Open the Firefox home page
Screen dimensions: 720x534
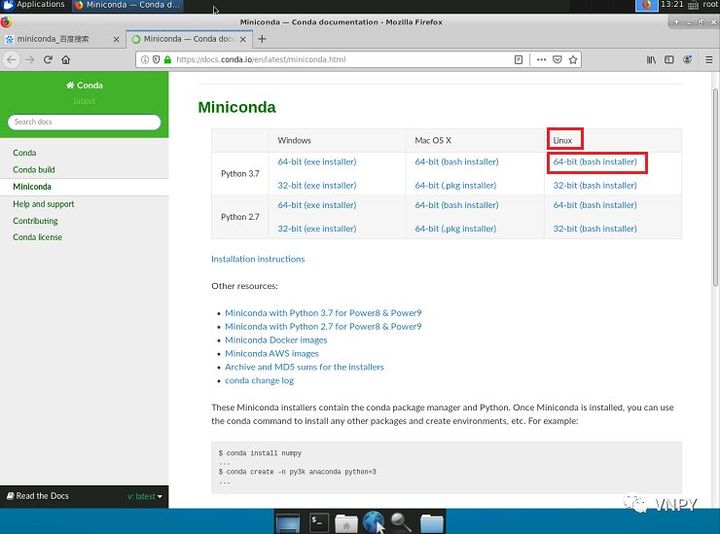66,60
